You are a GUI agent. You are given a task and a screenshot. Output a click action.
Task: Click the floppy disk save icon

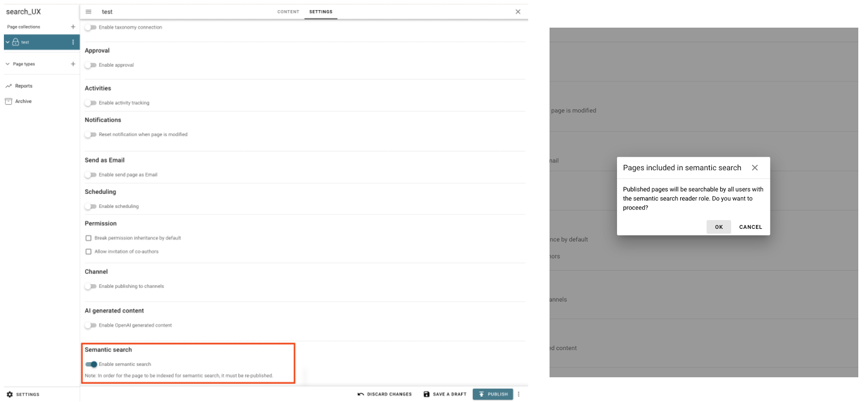[426, 394]
